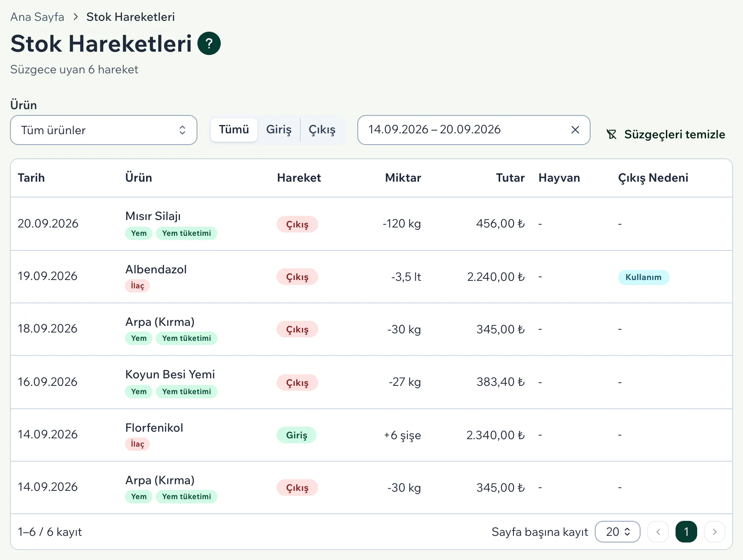Open the help question mark icon
The width and height of the screenshot is (743, 560).
(209, 43)
